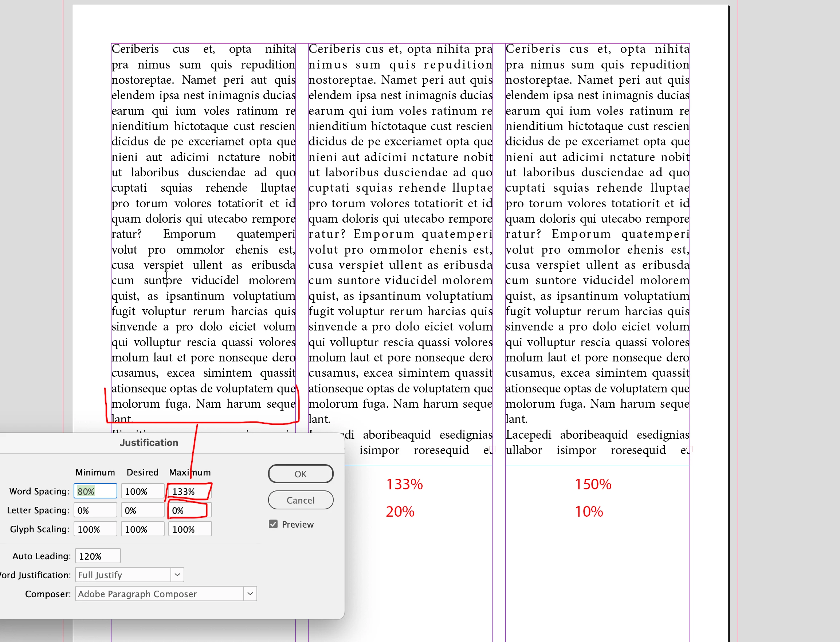
Task: Click the red 20% label text
Action: coord(400,512)
